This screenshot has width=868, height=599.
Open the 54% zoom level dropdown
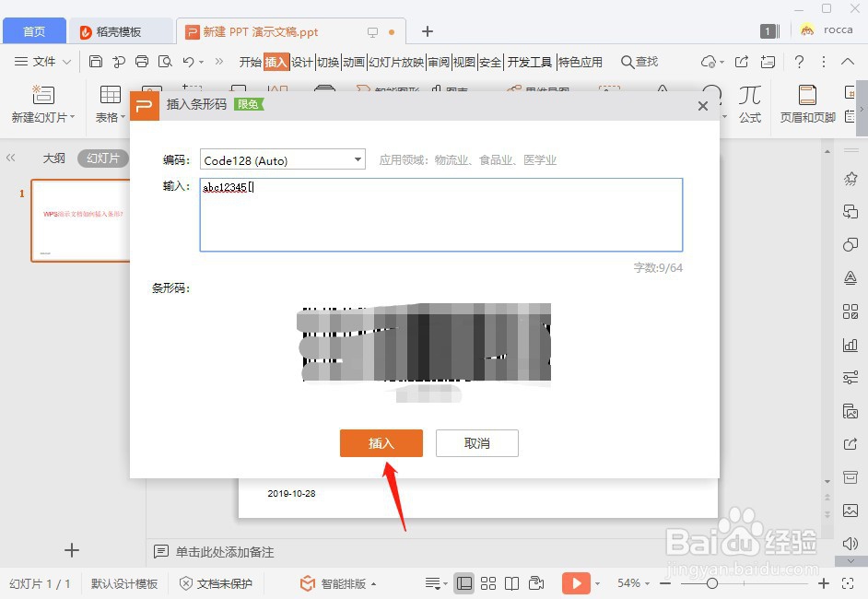(633, 583)
